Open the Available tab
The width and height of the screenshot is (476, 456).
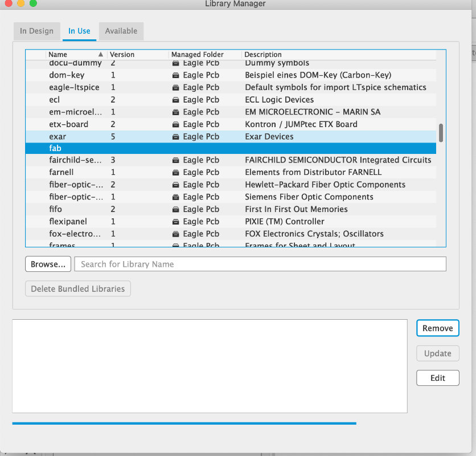pos(121,31)
